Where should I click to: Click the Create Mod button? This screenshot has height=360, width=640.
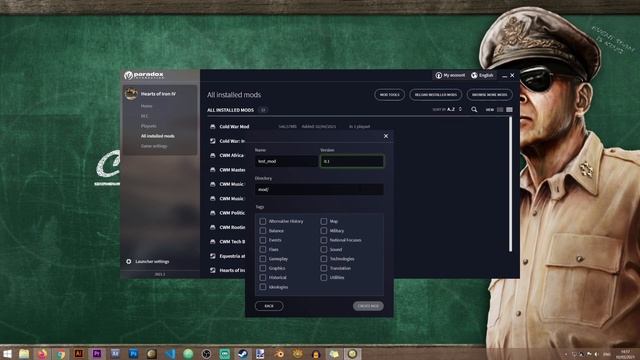tap(368, 306)
